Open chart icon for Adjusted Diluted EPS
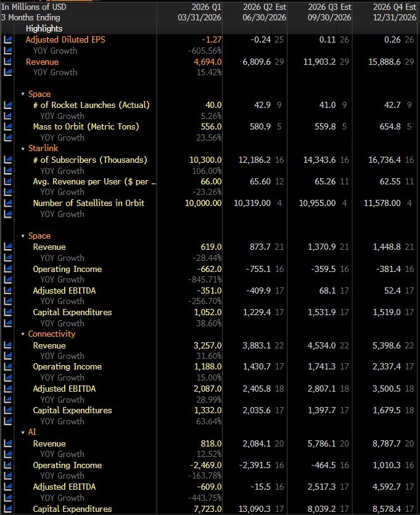 coord(7,39)
